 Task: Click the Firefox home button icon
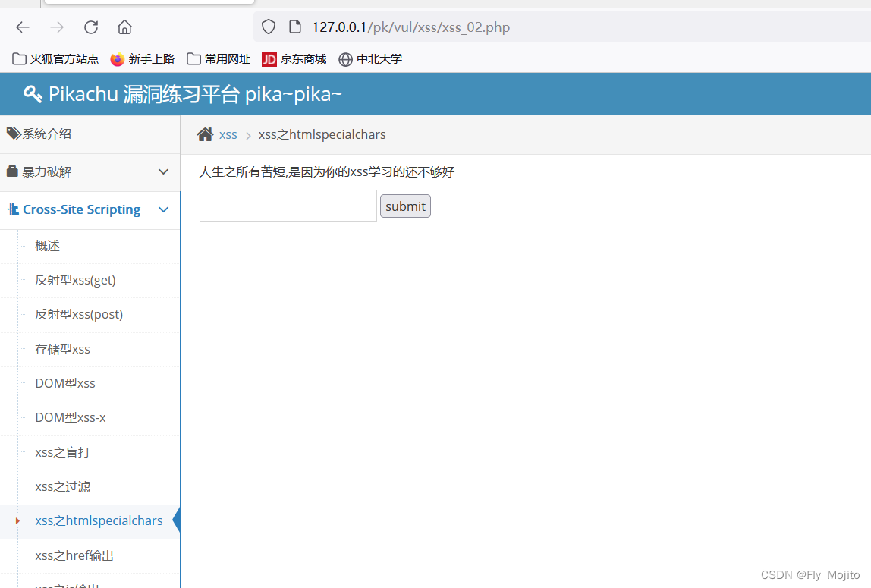[124, 27]
